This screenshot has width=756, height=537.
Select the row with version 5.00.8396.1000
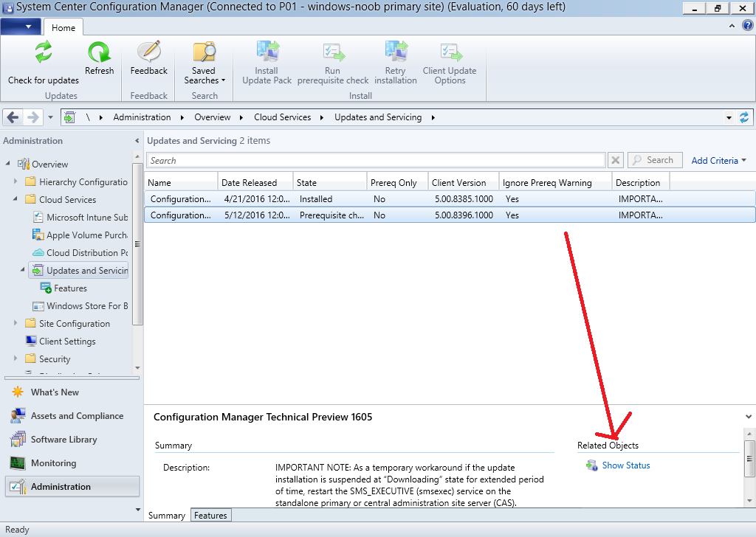coord(450,215)
